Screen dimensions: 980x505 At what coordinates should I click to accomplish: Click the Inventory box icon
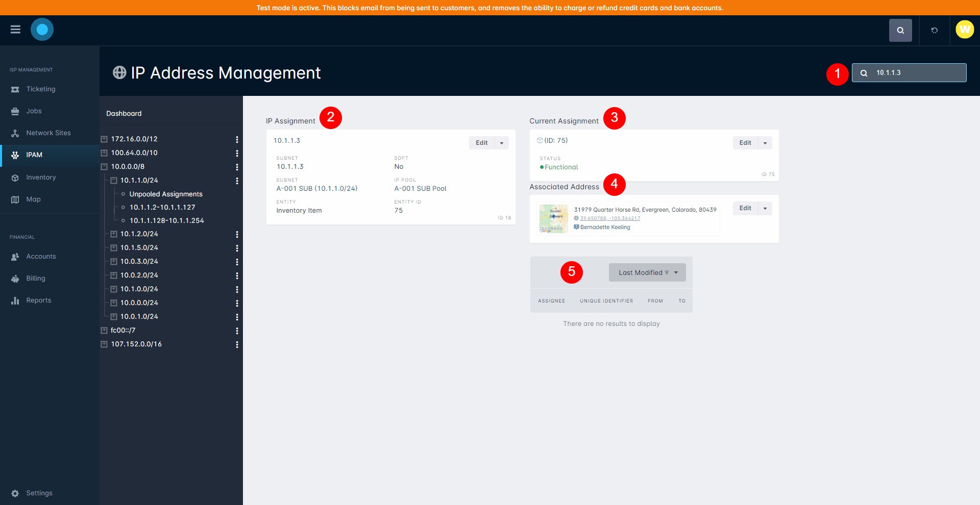(15, 178)
